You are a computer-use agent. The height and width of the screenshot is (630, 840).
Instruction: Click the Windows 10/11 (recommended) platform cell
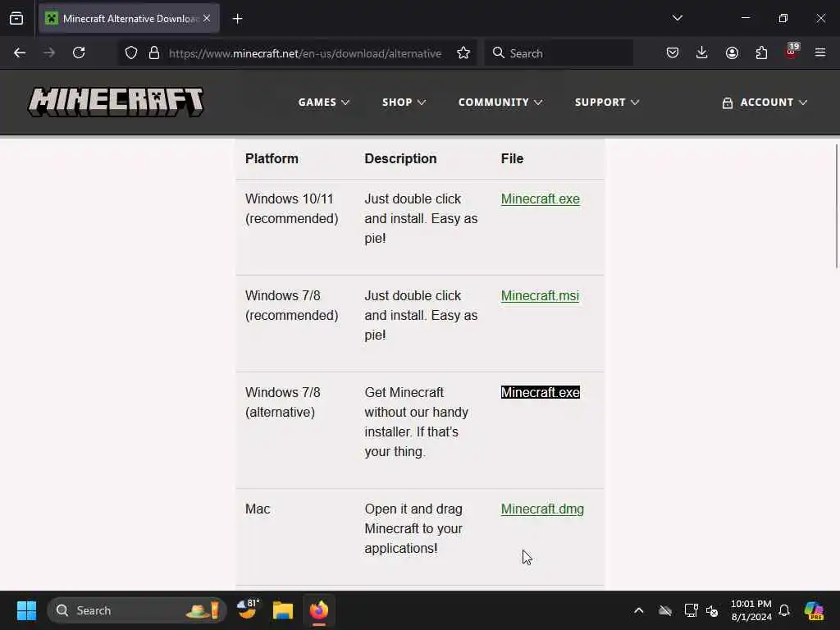(x=291, y=208)
